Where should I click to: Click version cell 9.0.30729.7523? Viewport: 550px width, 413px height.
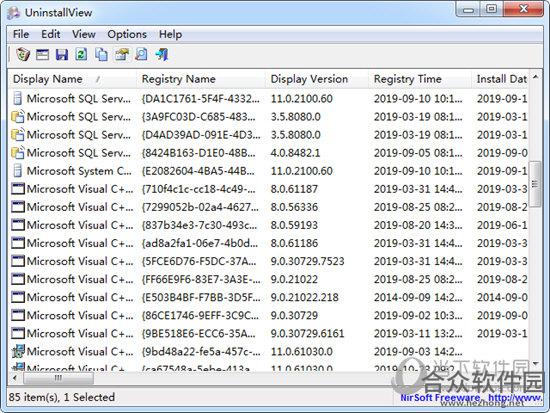307,261
